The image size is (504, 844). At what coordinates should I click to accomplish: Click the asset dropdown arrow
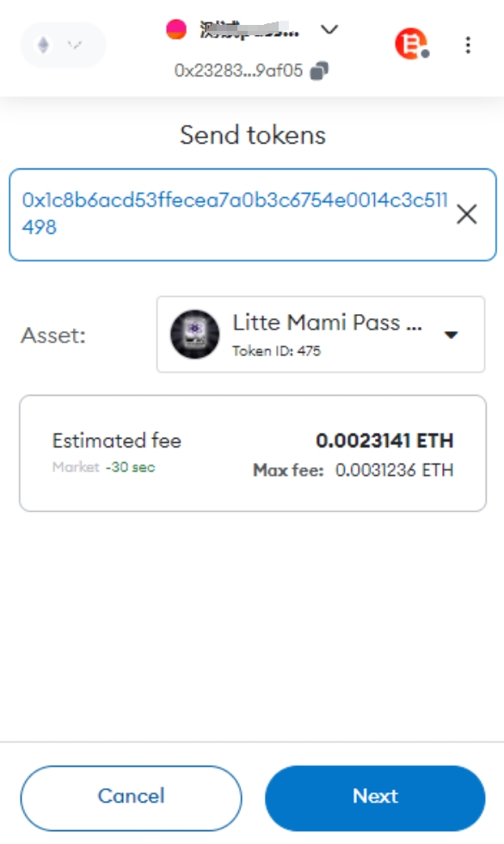pos(451,335)
